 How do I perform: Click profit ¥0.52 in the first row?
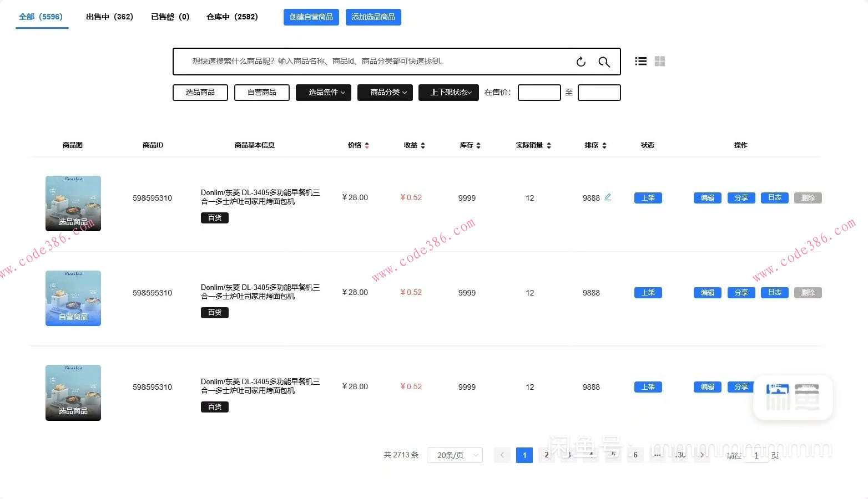tap(411, 197)
